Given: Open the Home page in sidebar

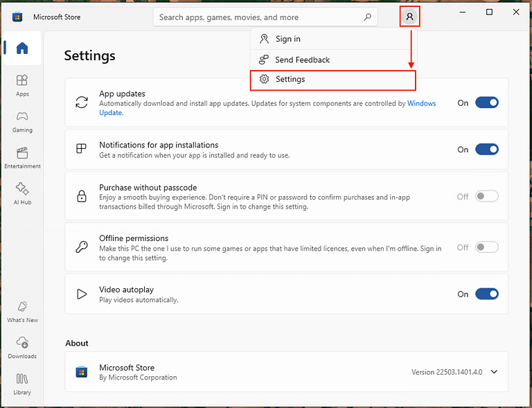Looking at the screenshot, I should pos(22,48).
